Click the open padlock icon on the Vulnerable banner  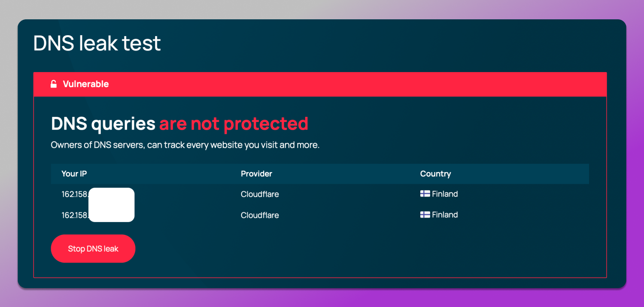pyautogui.click(x=53, y=84)
